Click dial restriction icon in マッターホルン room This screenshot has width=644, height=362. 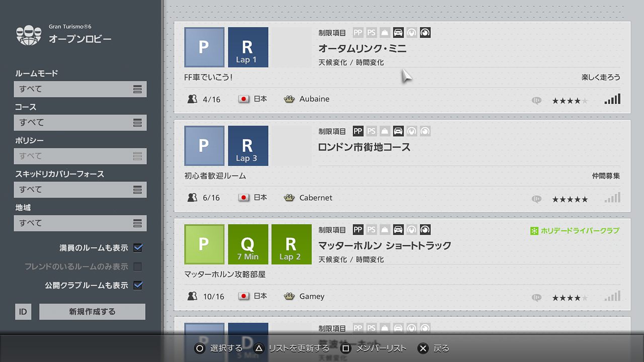[x=425, y=230]
